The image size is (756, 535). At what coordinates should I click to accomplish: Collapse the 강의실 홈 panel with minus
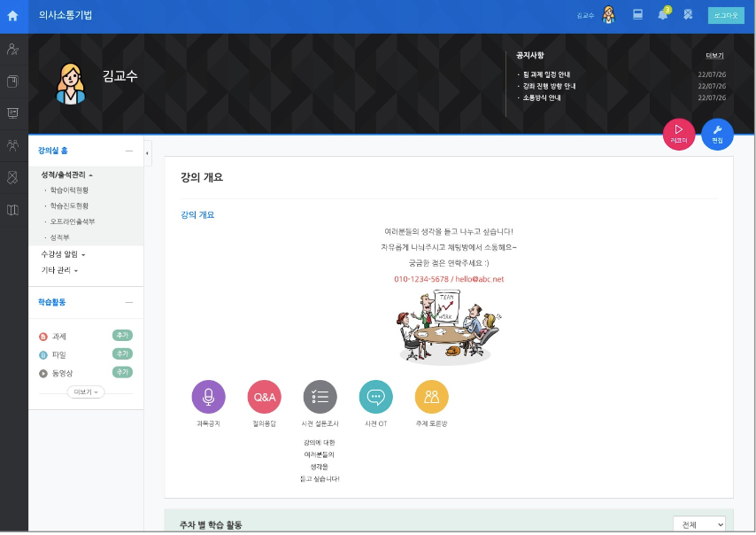pyautogui.click(x=128, y=151)
